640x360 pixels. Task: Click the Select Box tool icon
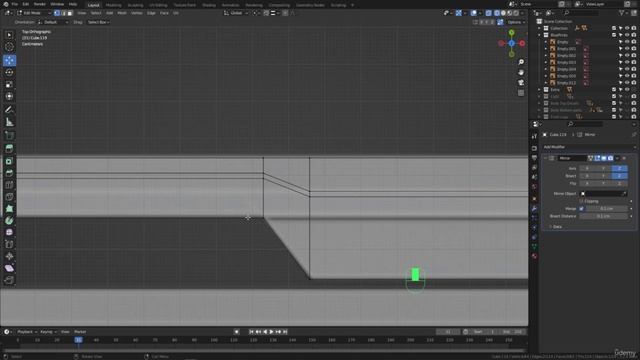click(x=9, y=35)
